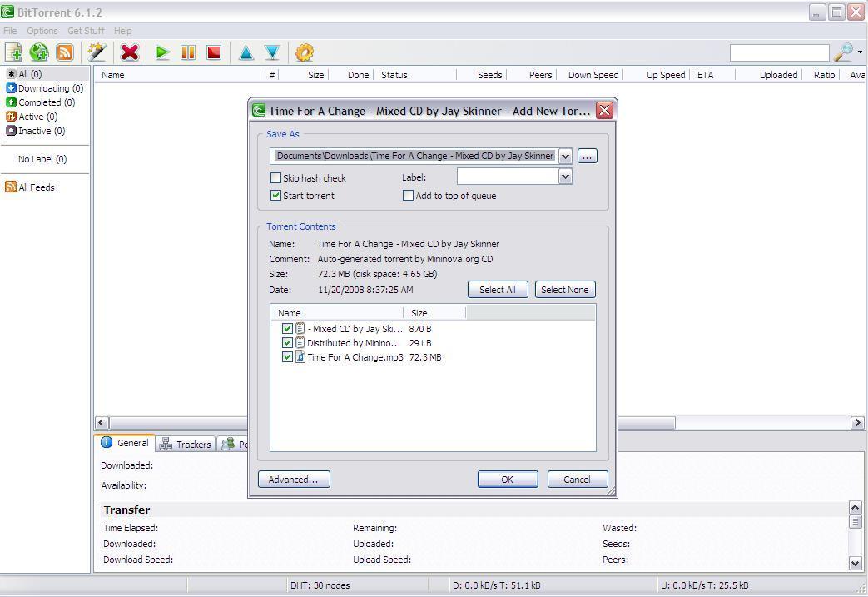Screen dimensions: 868x597
Task: Click the green Start torrent icon
Action: coord(162,52)
